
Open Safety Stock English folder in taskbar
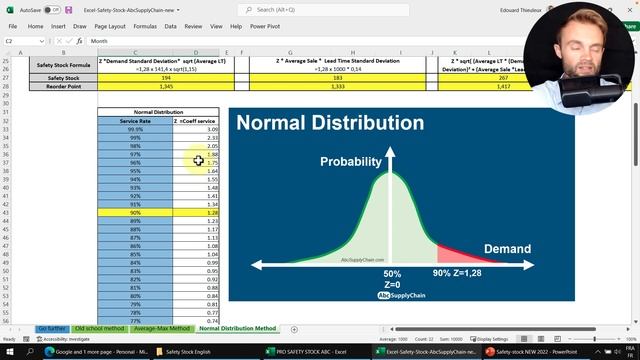coord(184,351)
